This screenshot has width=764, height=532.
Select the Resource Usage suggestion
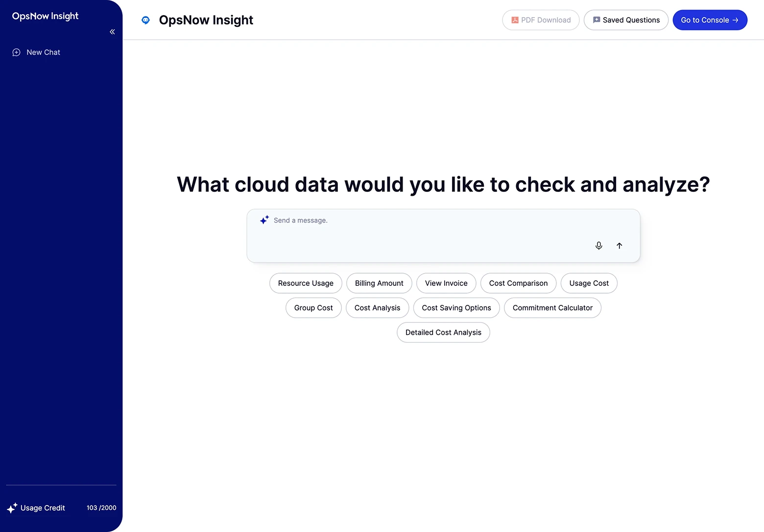(306, 283)
